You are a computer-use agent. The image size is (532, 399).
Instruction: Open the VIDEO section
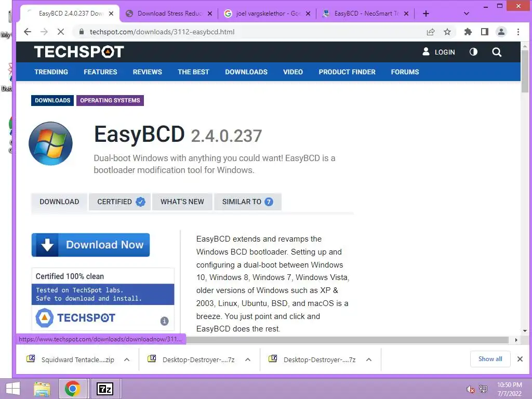[293, 72]
